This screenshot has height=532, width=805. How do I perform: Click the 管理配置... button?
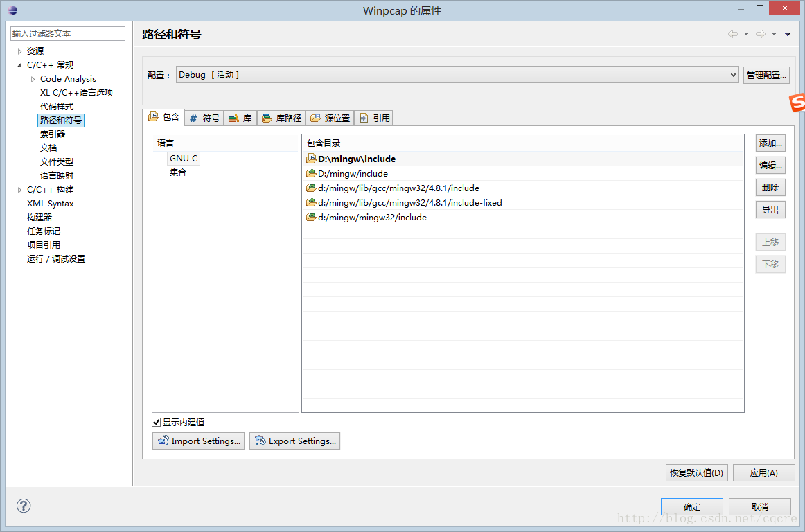(x=766, y=75)
